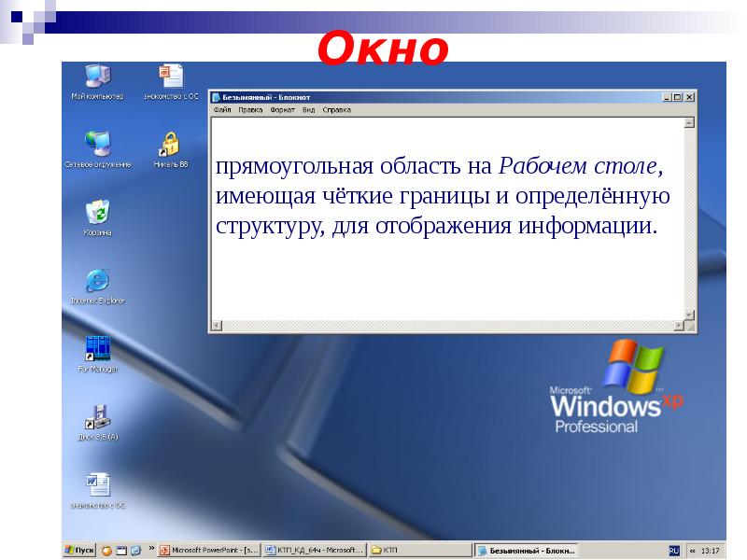Select the Мой компьютер desktop icon

[x=97, y=77]
